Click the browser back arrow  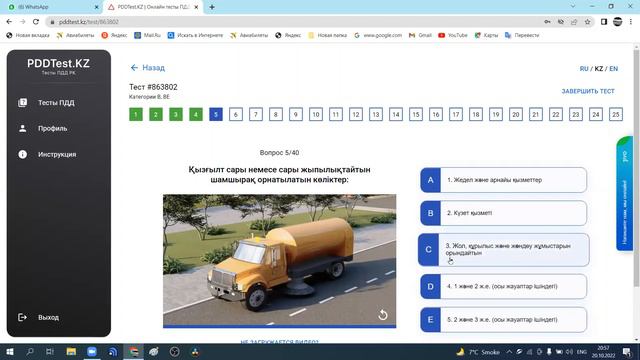tap(9, 22)
